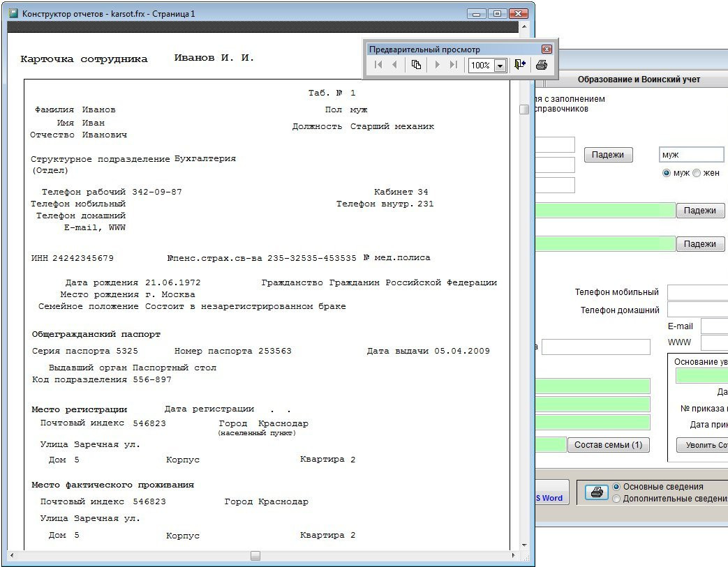
Task: Click 'Кабинет 34' text
Action: (401, 192)
